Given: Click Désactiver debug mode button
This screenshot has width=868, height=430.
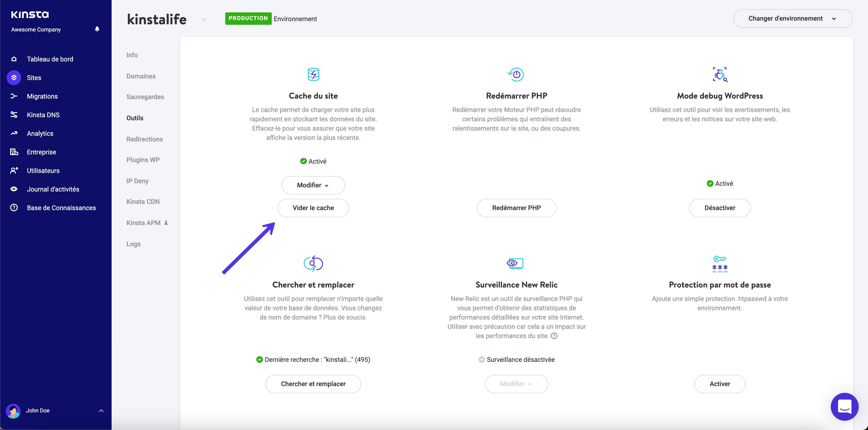Looking at the screenshot, I should tap(720, 208).
